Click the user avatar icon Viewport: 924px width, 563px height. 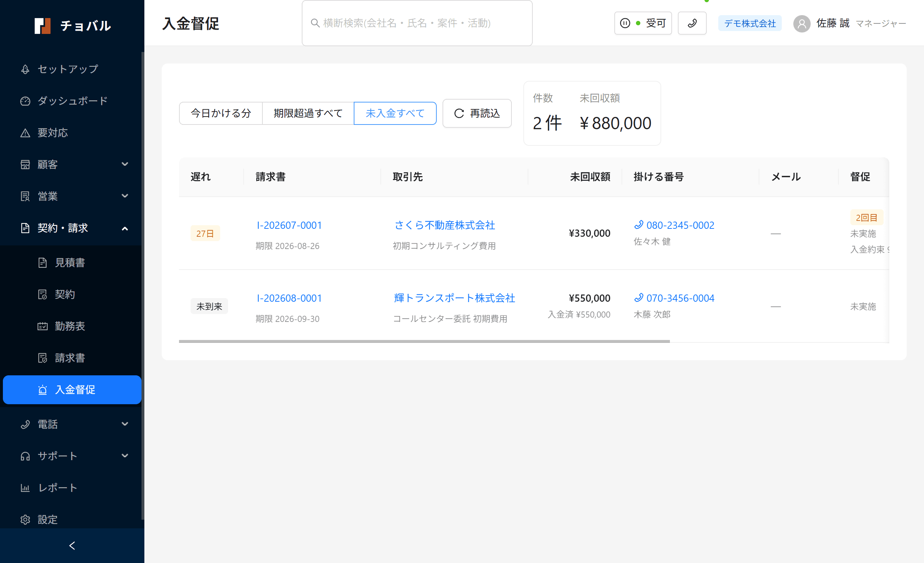click(x=802, y=23)
